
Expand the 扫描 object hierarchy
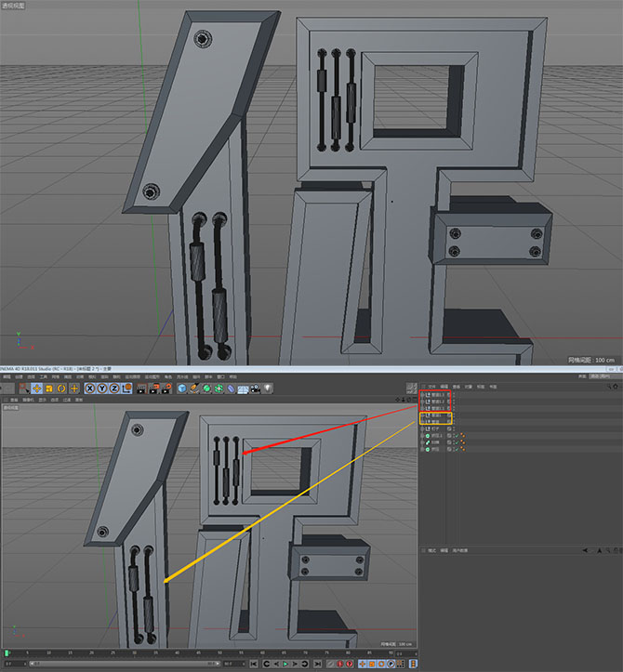pyautogui.click(x=422, y=442)
